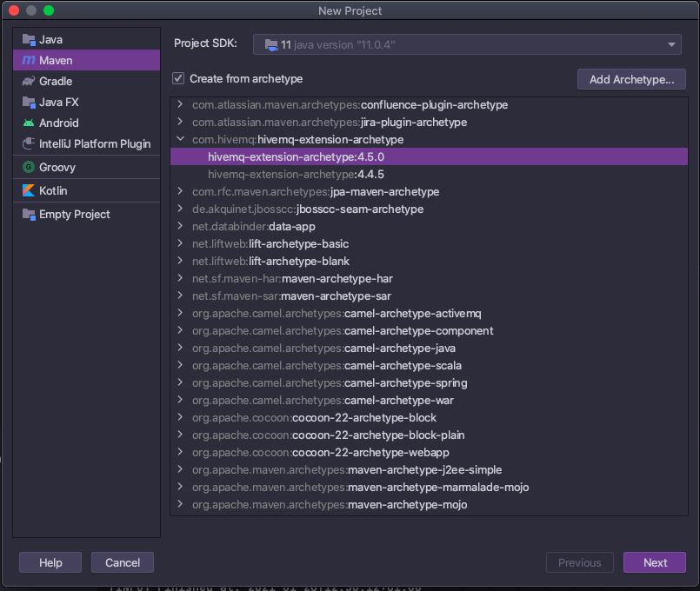Click the Next button

click(x=655, y=562)
